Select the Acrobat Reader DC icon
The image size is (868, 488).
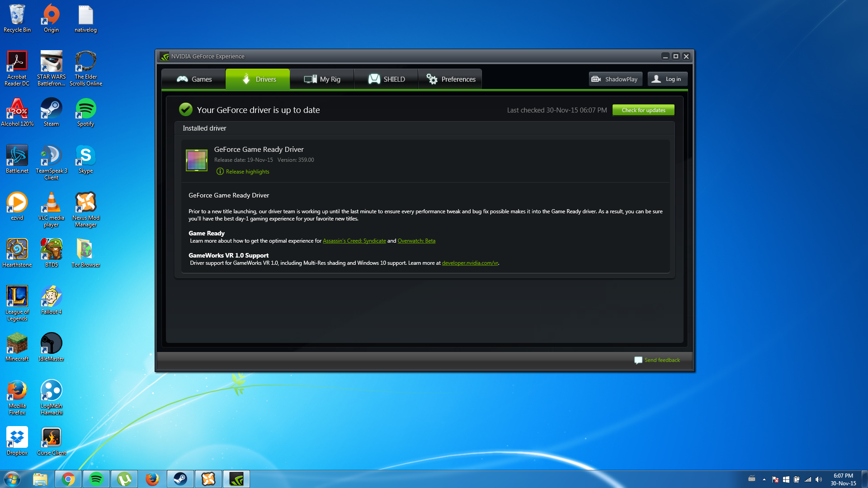coord(17,68)
